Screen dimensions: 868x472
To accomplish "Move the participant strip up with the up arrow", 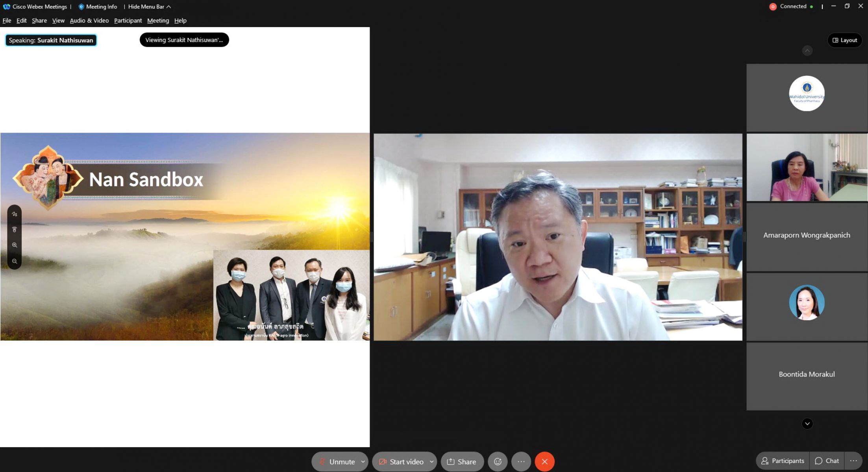I will point(807,50).
